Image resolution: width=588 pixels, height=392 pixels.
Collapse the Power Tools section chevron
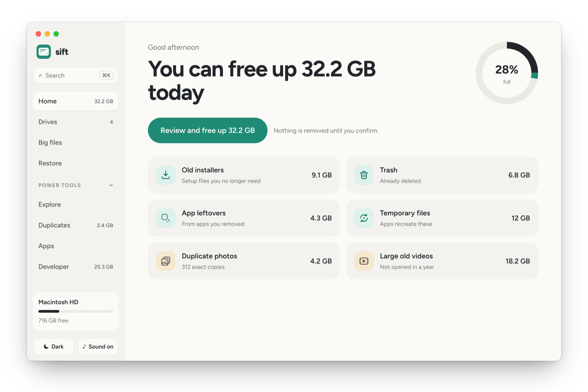tap(111, 185)
